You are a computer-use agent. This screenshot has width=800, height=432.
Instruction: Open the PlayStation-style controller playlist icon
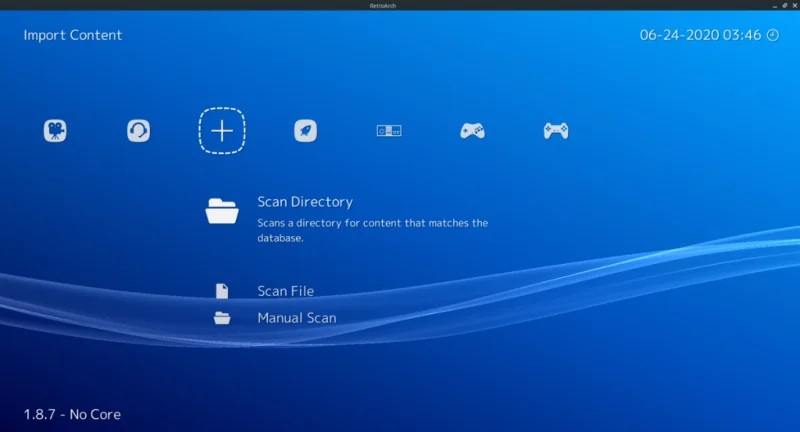[556, 131]
